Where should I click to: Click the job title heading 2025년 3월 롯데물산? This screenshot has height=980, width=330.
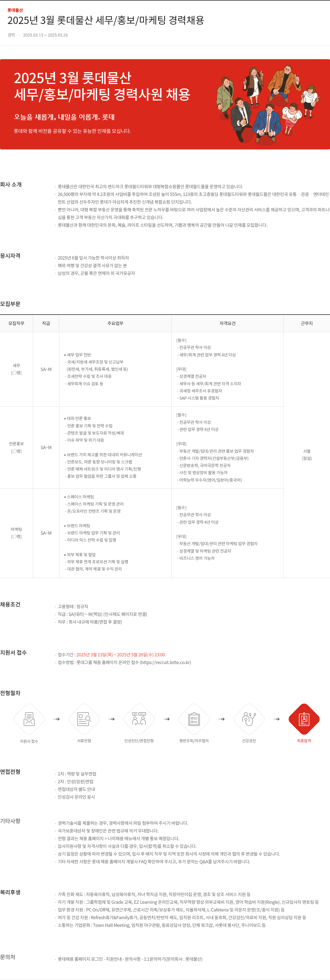106,21
